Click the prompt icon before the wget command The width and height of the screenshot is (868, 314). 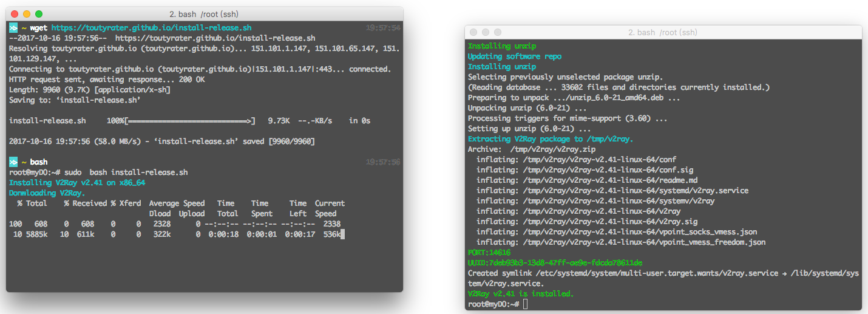pyautogui.click(x=13, y=28)
